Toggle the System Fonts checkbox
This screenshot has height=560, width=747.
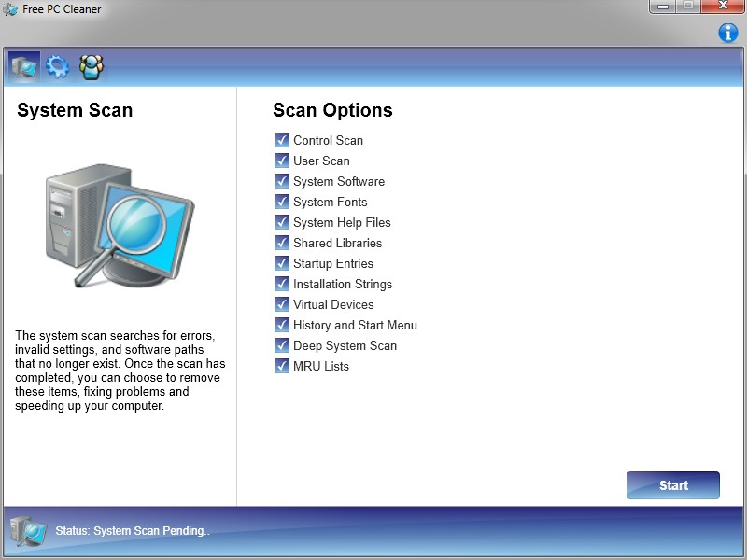282,202
